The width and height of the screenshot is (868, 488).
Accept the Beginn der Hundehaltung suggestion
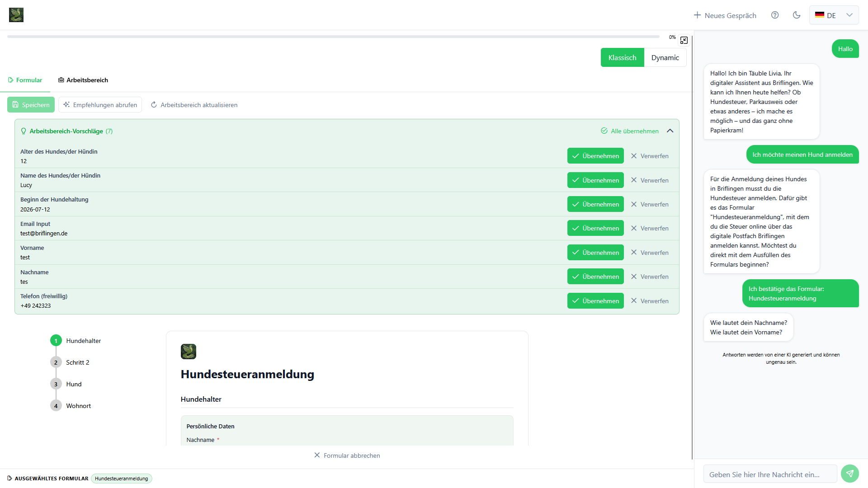pyautogui.click(x=595, y=204)
